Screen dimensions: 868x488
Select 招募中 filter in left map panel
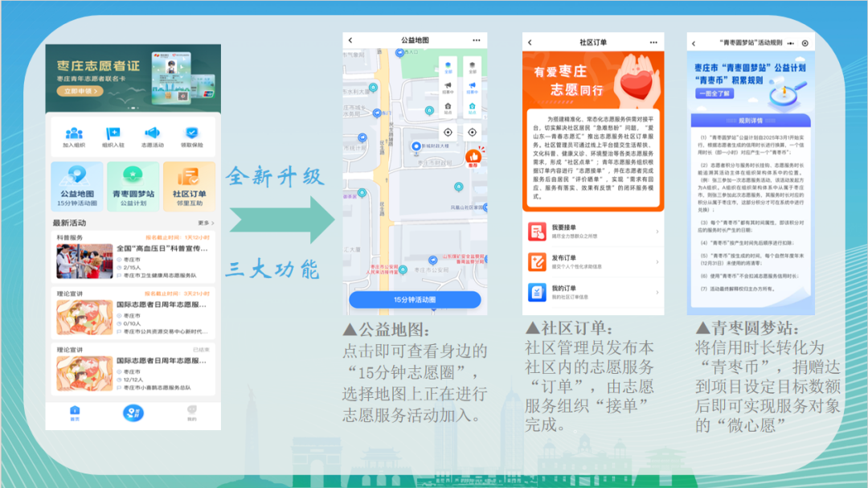(448, 88)
